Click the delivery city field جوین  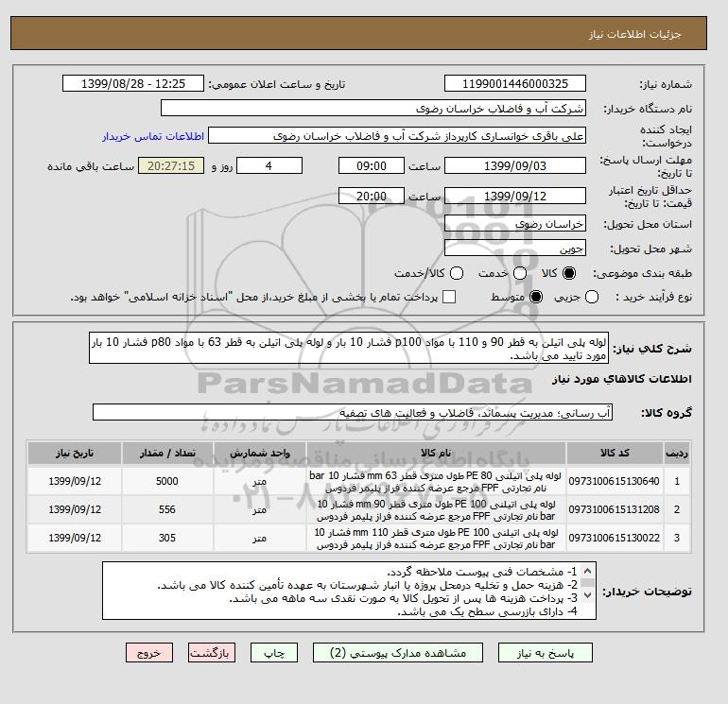[x=515, y=249]
